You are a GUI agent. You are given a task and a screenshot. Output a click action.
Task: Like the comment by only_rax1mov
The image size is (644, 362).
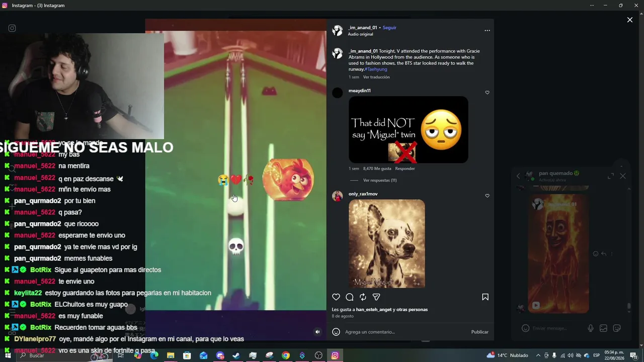click(x=487, y=196)
